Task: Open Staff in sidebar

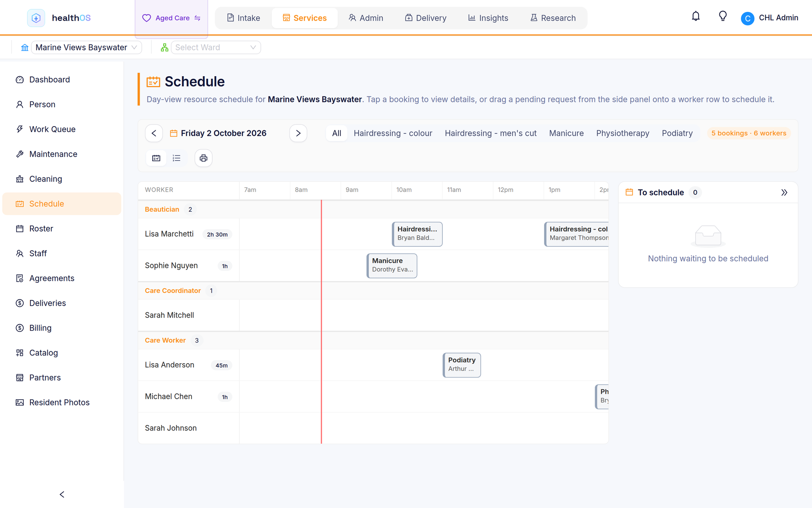Action: (x=62, y=254)
